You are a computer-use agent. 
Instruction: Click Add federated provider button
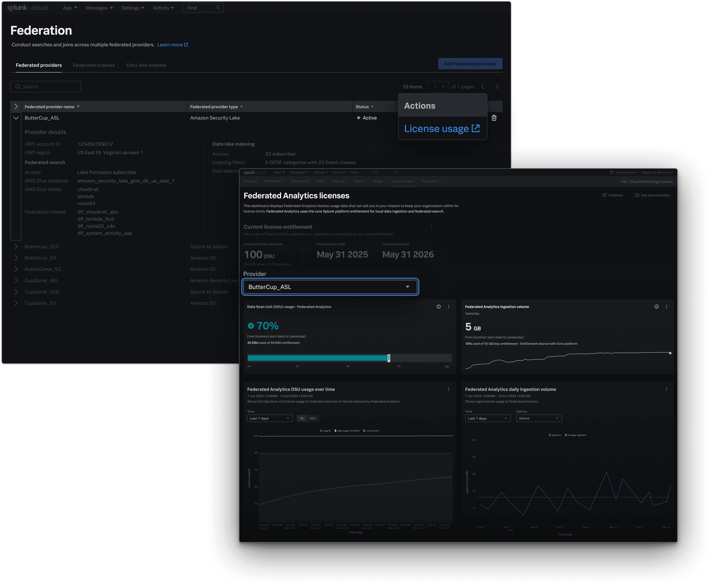tap(470, 64)
